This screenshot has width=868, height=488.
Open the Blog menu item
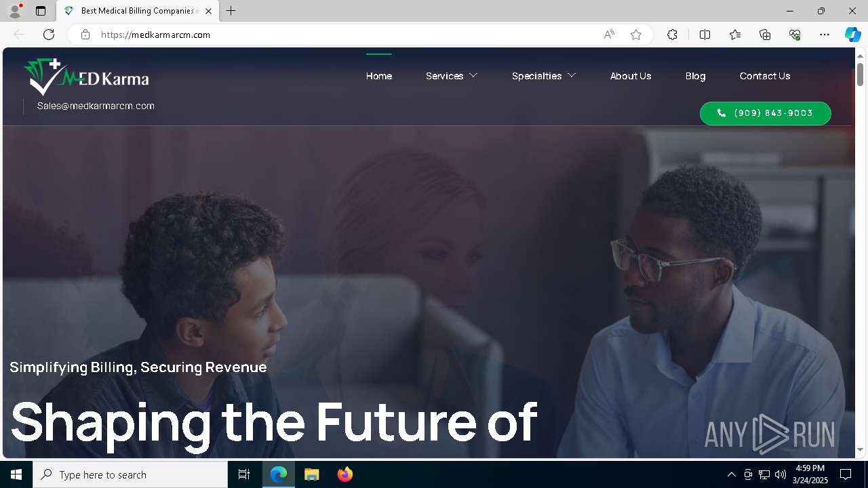click(695, 76)
